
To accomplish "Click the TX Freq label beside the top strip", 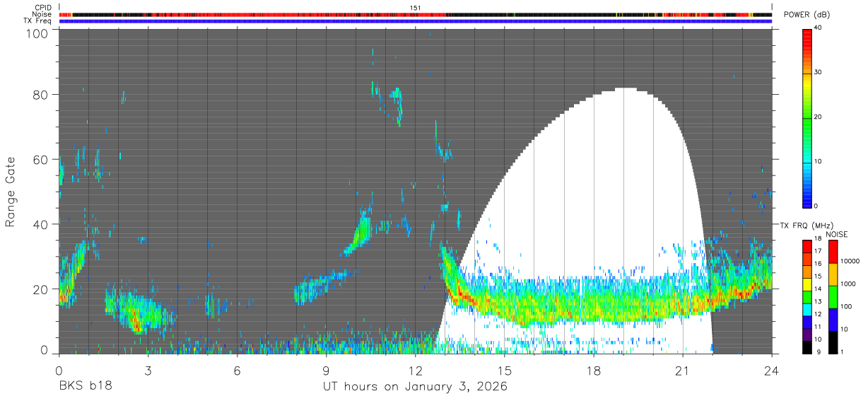I will click(38, 21).
